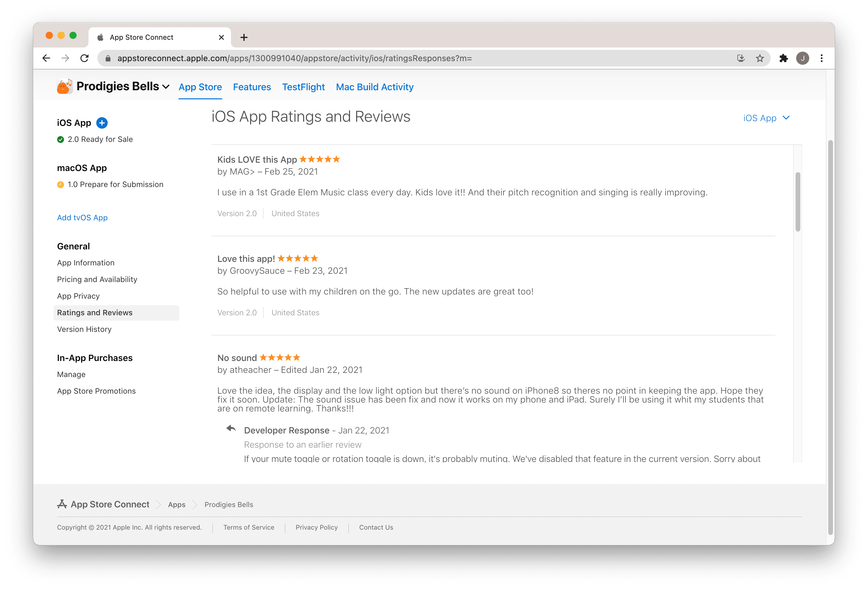
Task: Open Version History in the sidebar
Action: click(84, 330)
